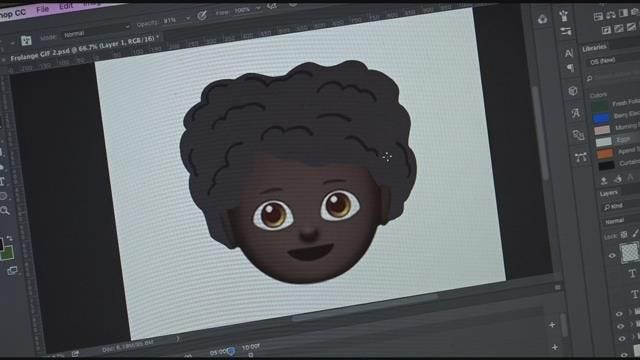Click the Black & White adjustment icon
Screen dimensions: 640x360
(x=623, y=13)
